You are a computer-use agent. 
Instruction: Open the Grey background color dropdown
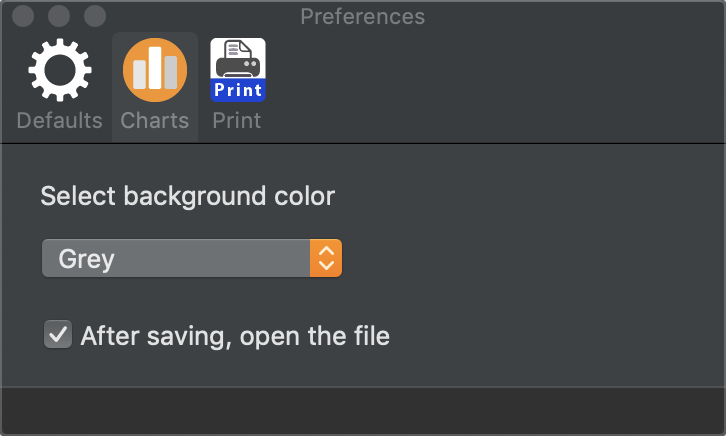pyautogui.click(x=192, y=258)
